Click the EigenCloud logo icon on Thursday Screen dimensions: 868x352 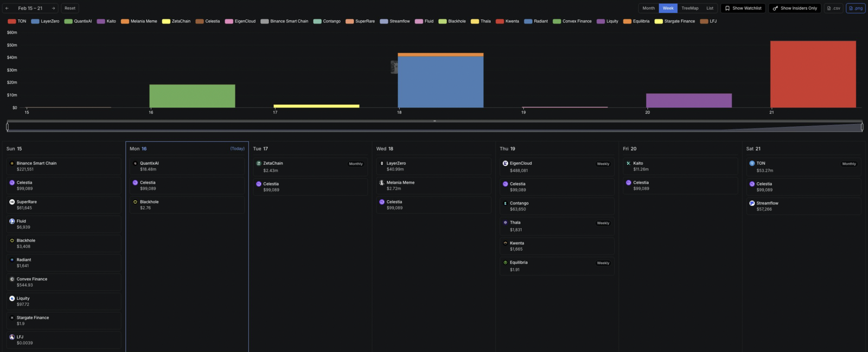[505, 163]
